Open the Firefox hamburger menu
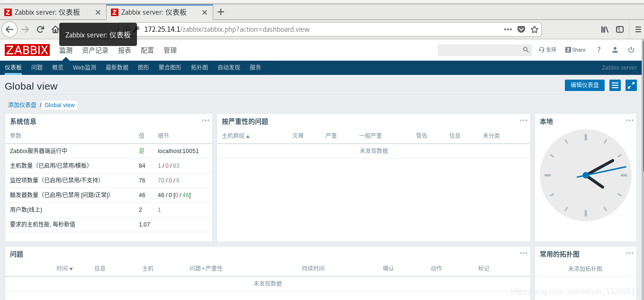This screenshot has height=300, width=644. 638,29
